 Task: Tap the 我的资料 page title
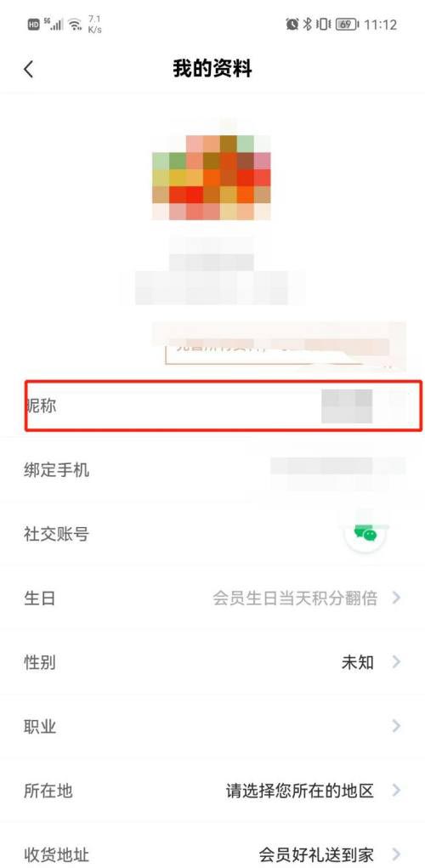tap(212, 69)
